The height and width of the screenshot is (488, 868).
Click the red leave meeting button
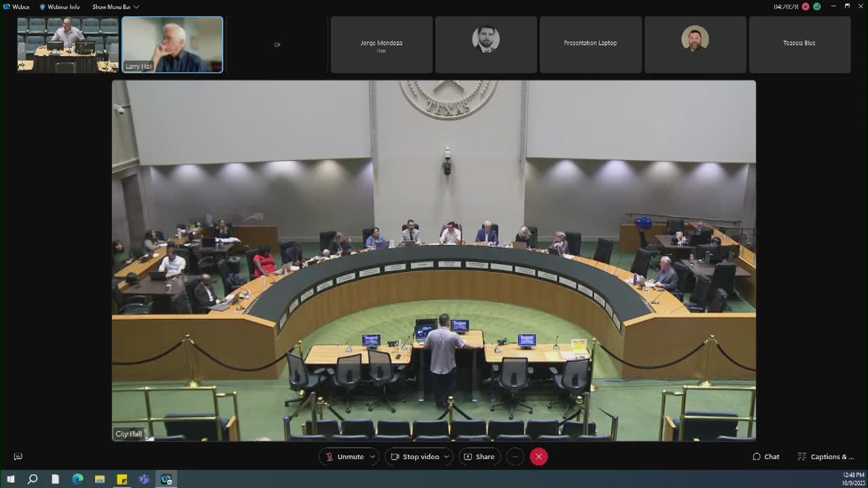tap(538, 457)
